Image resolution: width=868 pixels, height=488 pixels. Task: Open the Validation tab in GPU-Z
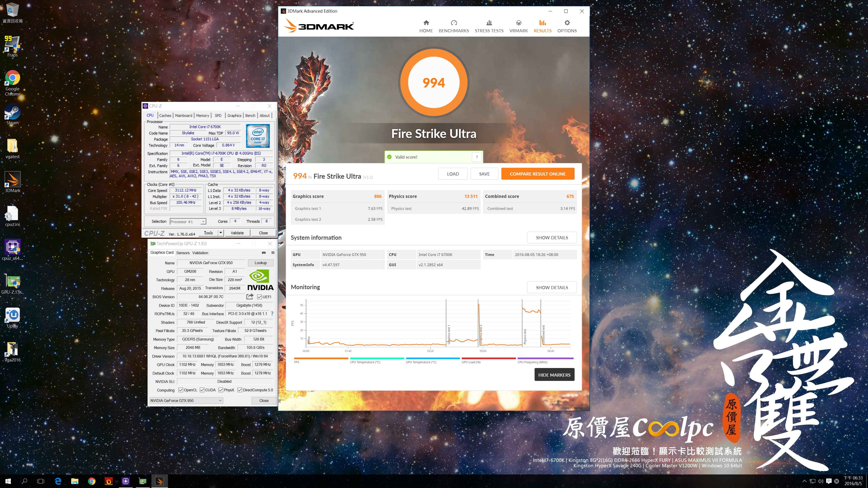(200, 253)
